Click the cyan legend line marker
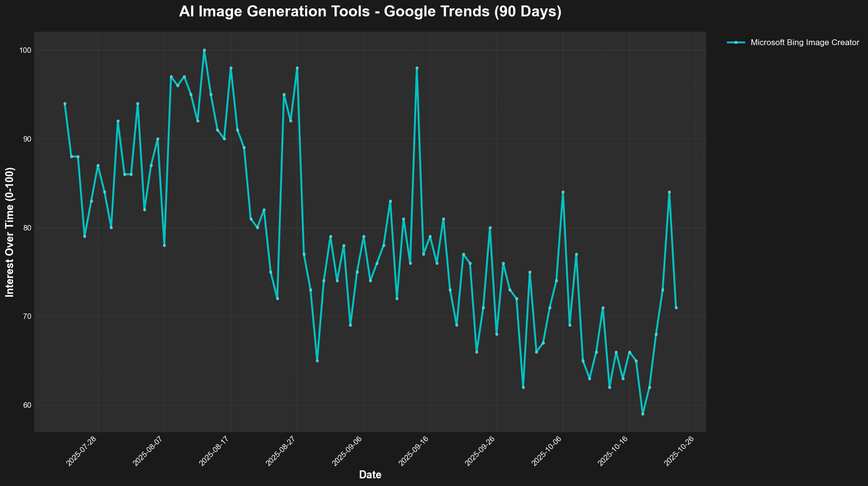 point(736,43)
